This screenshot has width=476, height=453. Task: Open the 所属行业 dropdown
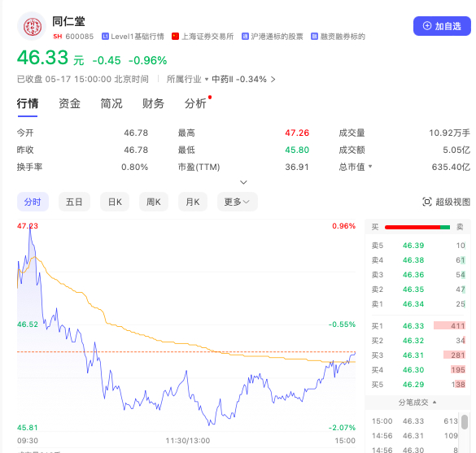187,80
